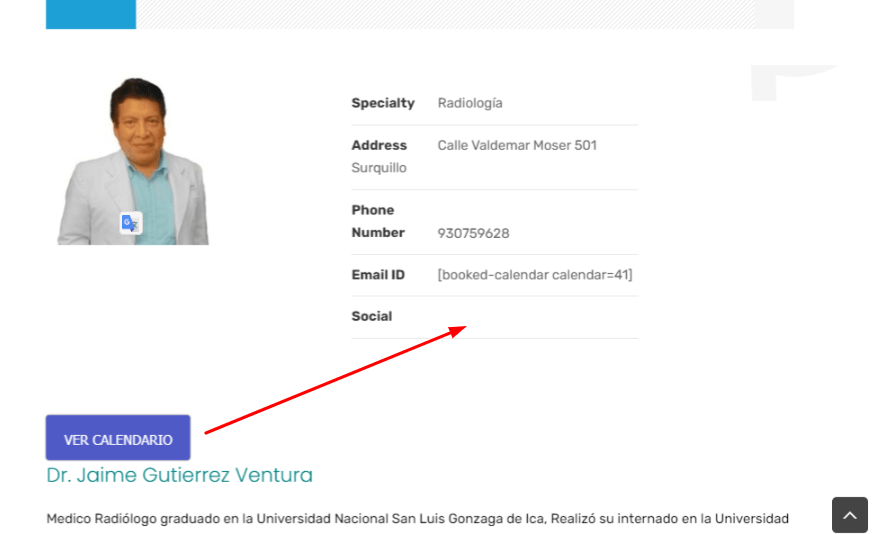Click the scroll-to-top arrow icon
891x534 pixels.
point(850,515)
